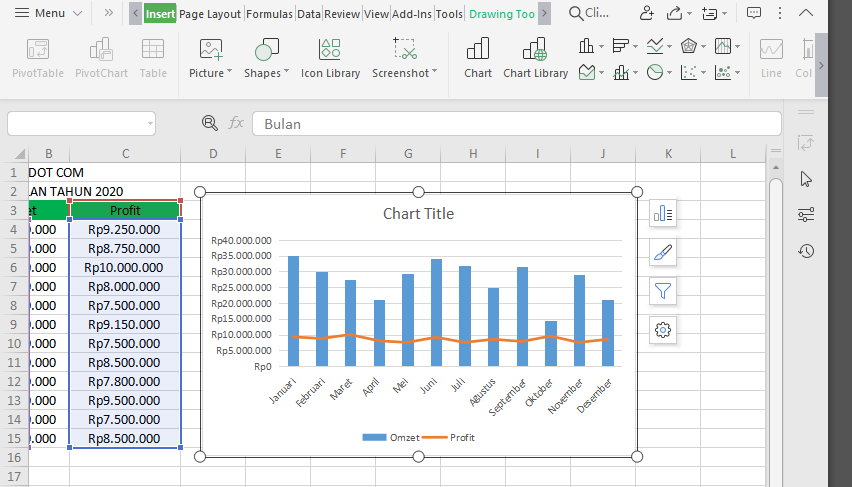Viewport: 852px width, 487px height.
Task: Open the Menu button
Action: coord(48,13)
